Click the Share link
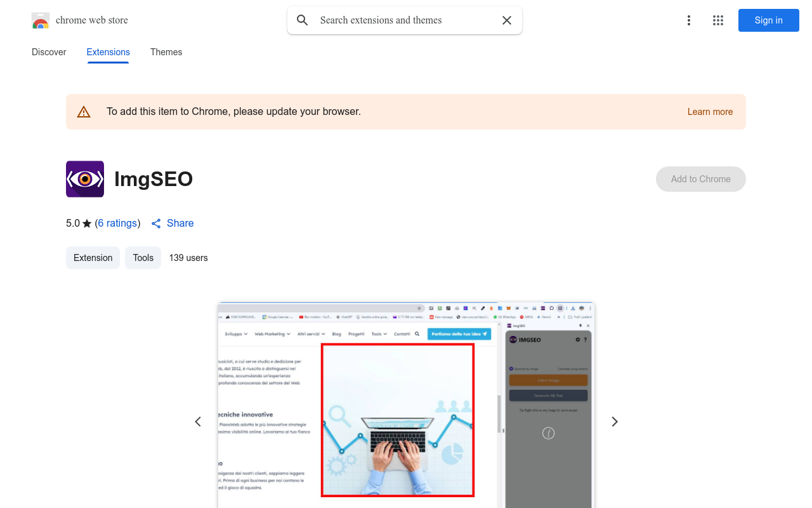This screenshot has width=812, height=508. point(180,224)
